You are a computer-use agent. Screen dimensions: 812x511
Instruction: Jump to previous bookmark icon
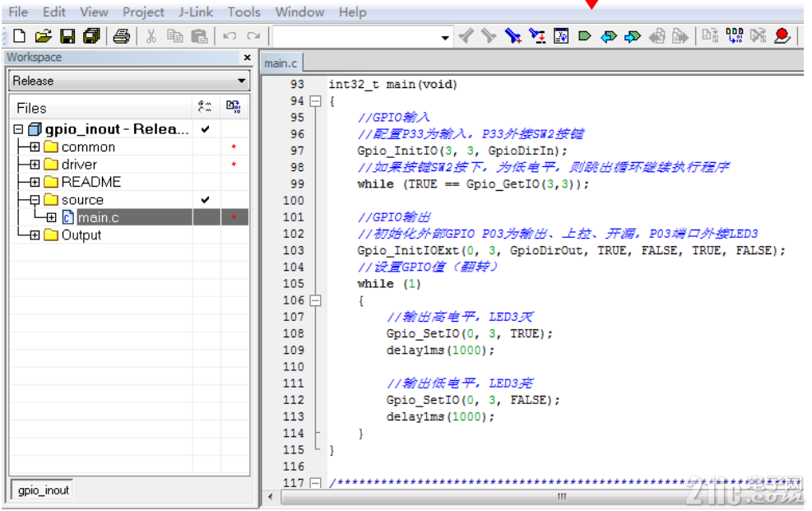[609, 36]
